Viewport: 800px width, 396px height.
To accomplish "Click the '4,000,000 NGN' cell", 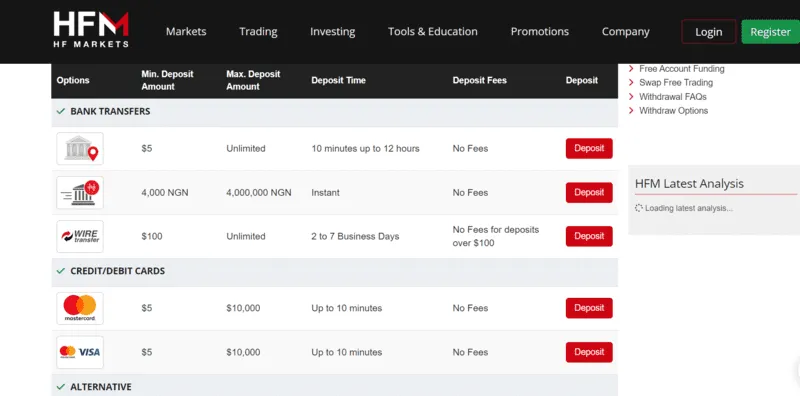I will pyautogui.click(x=259, y=192).
